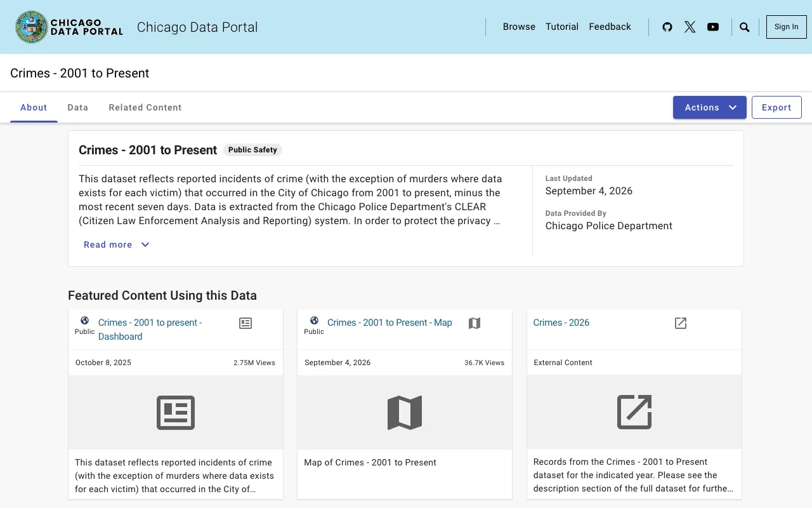Screen dimensions: 812x508
Task: Click the map icon beside Map title
Action: pyautogui.click(x=475, y=323)
